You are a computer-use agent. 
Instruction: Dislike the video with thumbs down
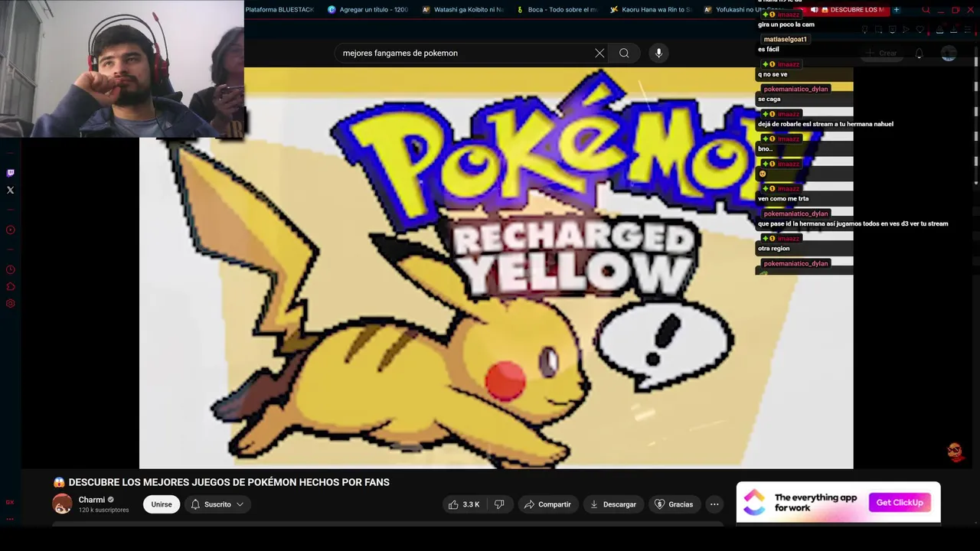click(499, 504)
